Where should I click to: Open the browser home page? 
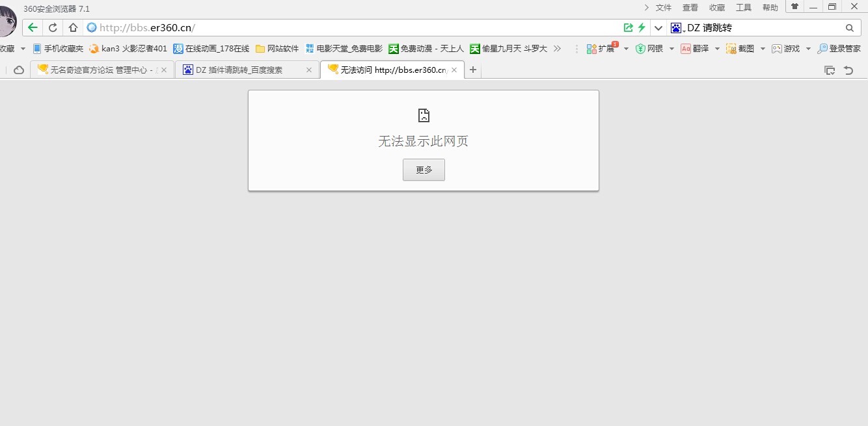73,27
